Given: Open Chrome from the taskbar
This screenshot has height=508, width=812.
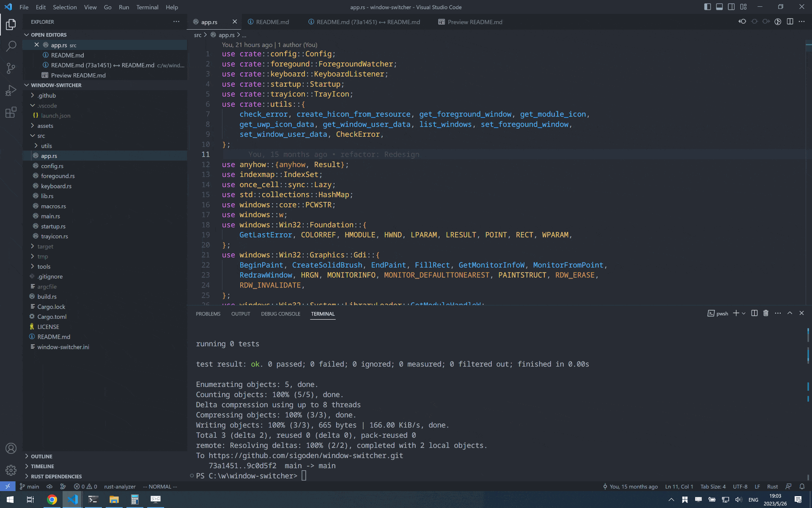Looking at the screenshot, I should click(x=52, y=500).
